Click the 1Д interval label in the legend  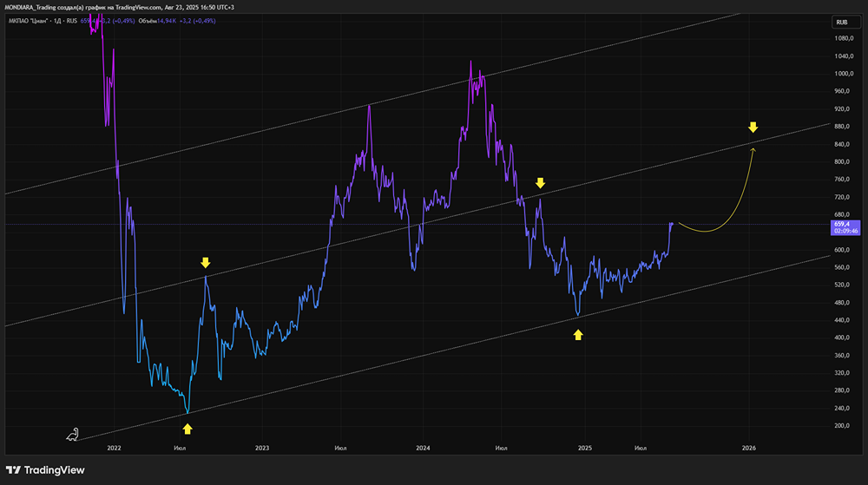[x=57, y=21]
